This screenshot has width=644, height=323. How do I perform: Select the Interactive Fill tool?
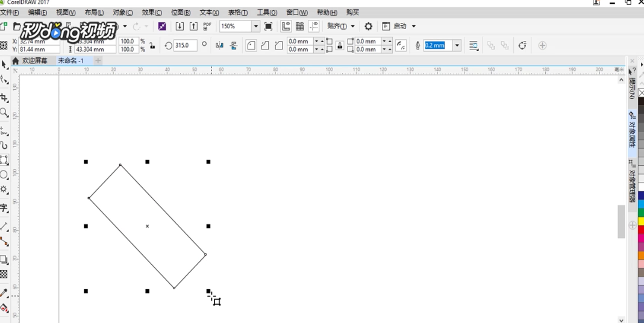click(4, 307)
